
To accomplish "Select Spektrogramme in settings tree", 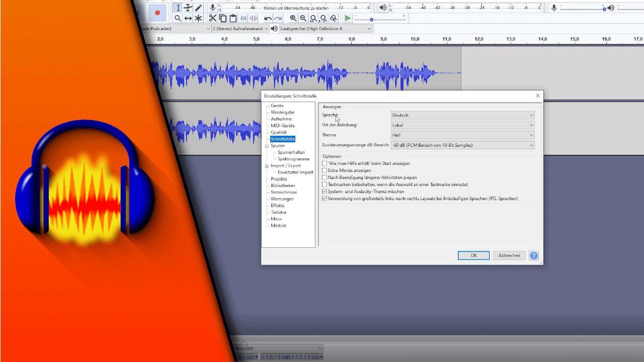I will coord(294,159).
